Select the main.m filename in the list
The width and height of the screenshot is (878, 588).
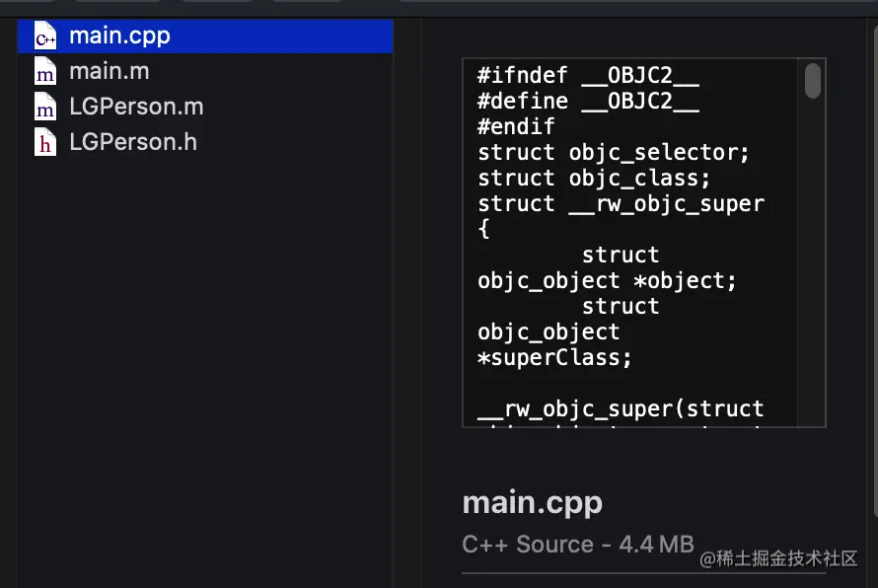coord(109,72)
